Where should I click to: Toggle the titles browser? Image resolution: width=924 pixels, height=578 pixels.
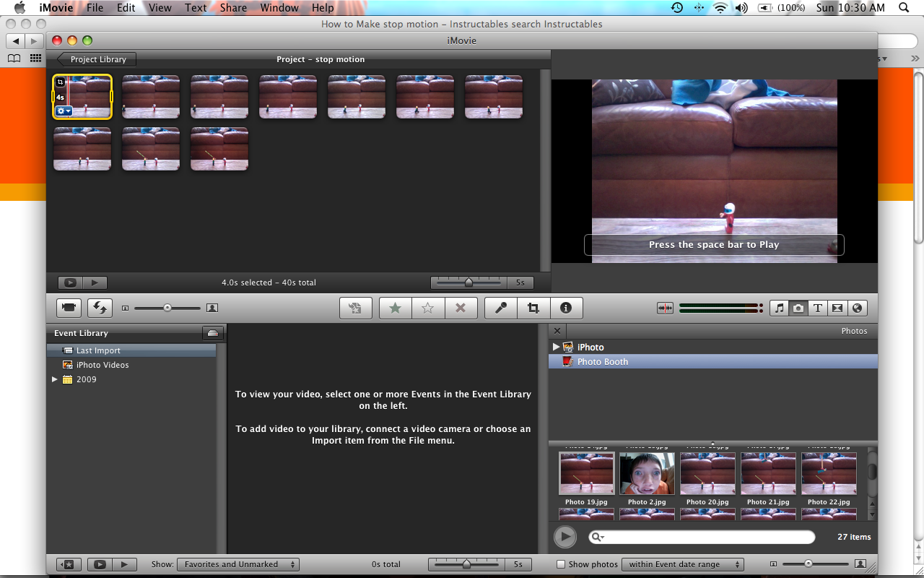coord(818,308)
